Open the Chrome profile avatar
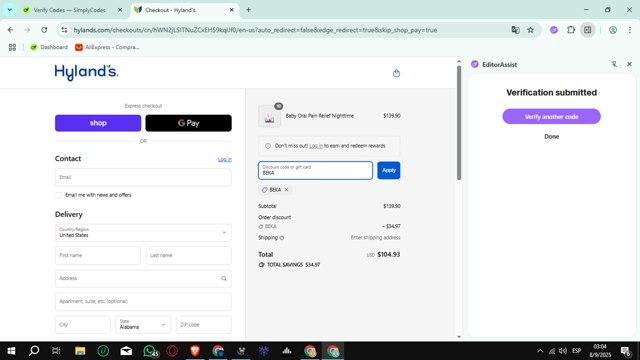The width and height of the screenshot is (640, 360). pos(613,30)
